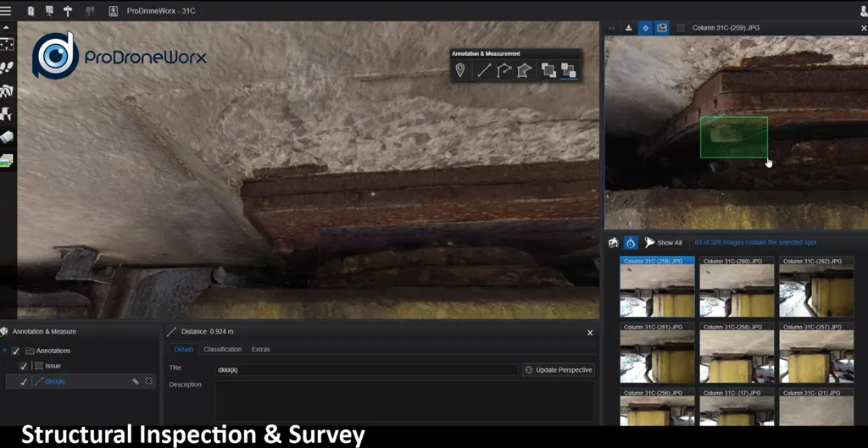The width and height of the screenshot is (868, 448).
Task: Select the polyline measurement tool
Action: point(504,71)
